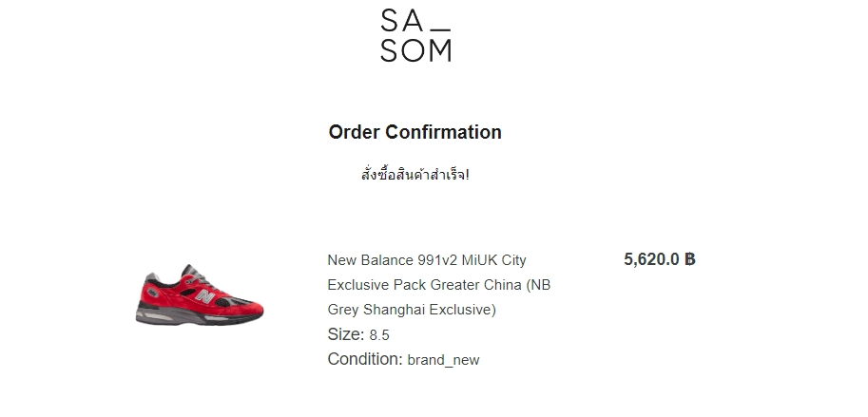The height and width of the screenshot is (417, 868).
Task: Click the Grey Shanghai Exclusive text line
Action: click(412, 310)
